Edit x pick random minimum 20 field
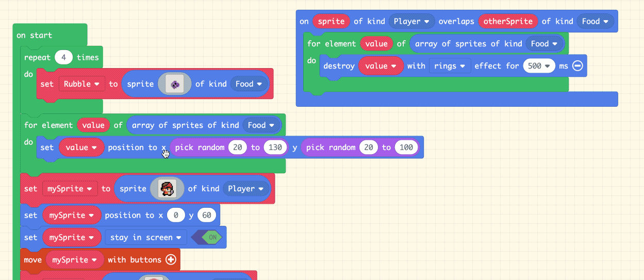This screenshot has width=644, height=280. pos(238,147)
